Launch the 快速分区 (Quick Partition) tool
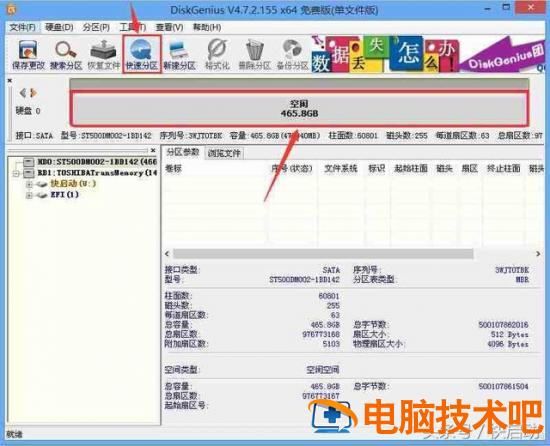The image size is (550, 446). 142,55
